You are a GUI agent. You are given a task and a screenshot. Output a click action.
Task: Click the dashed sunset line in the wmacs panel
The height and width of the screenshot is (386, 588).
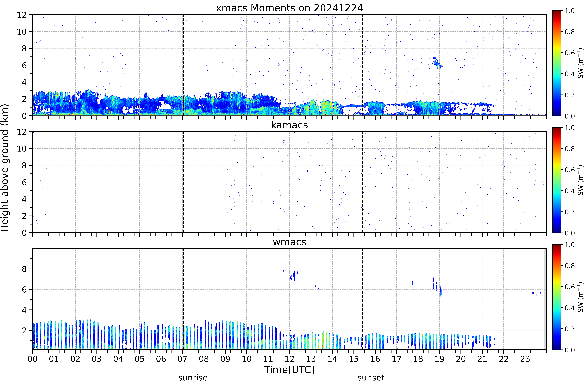coord(362,299)
